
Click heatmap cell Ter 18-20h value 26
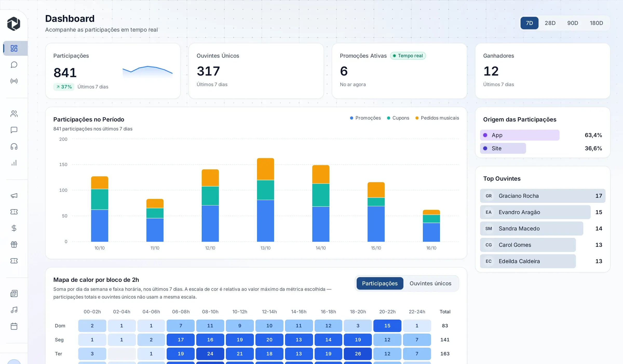pos(358,354)
